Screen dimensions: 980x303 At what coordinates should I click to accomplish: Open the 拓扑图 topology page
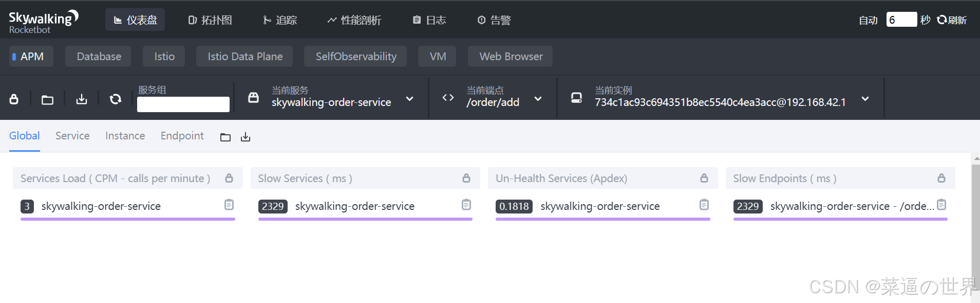(x=210, y=20)
